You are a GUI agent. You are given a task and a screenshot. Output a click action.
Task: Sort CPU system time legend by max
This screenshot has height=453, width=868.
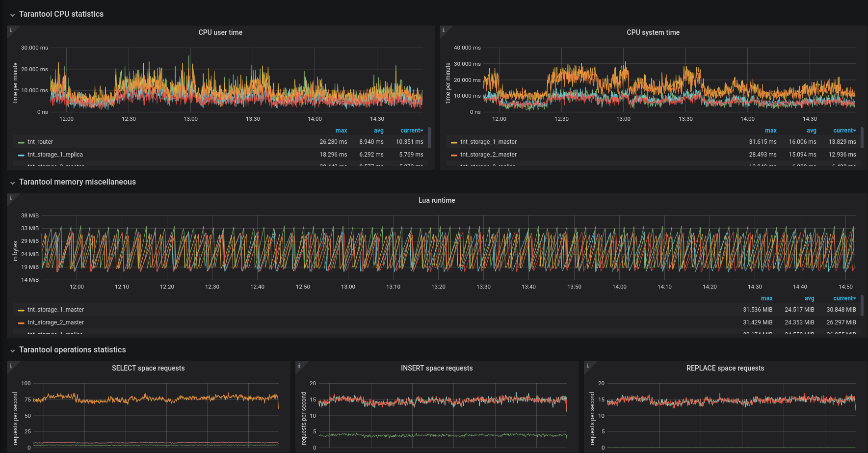[x=771, y=131]
